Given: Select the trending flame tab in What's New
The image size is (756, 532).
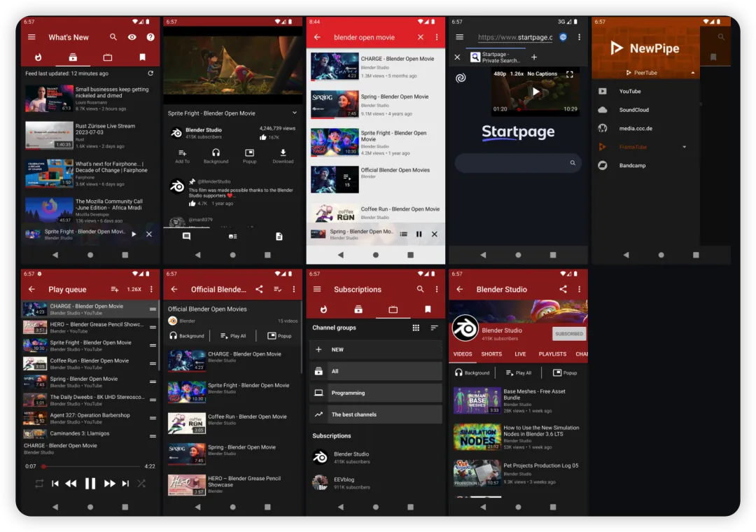Looking at the screenshot, I should (x=38, y=57).
